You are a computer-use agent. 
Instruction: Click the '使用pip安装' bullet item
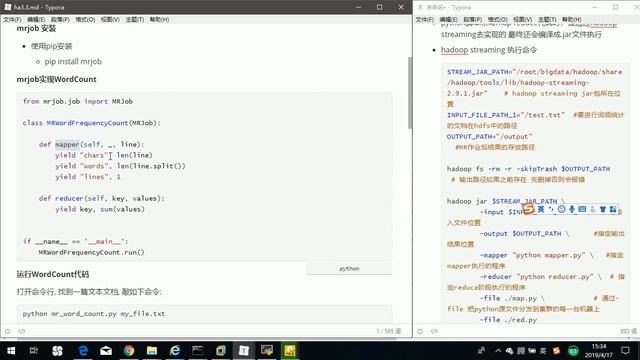click(x=51, y=46)
